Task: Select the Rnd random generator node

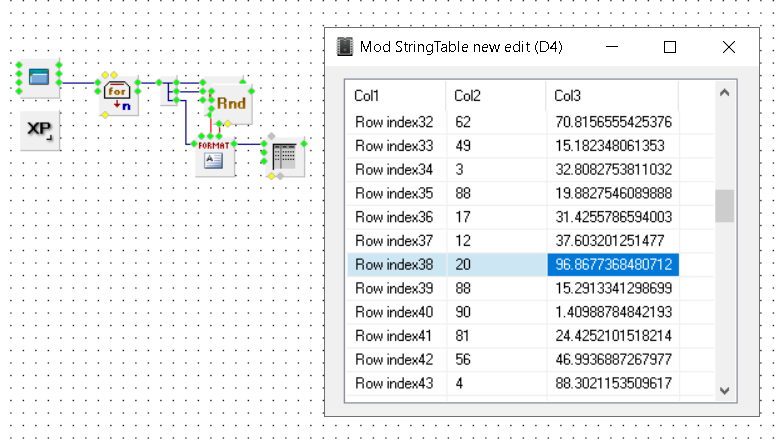Action: (229, 103)
